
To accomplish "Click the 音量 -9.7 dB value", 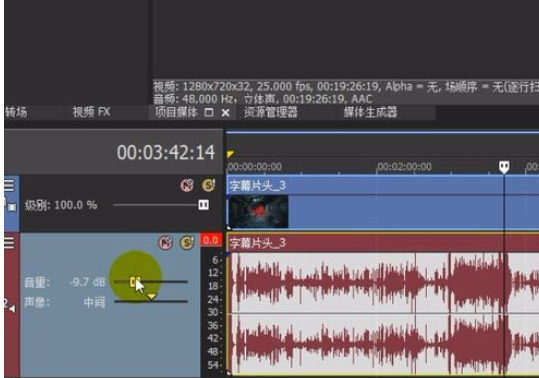I will (x=87, y=282).
